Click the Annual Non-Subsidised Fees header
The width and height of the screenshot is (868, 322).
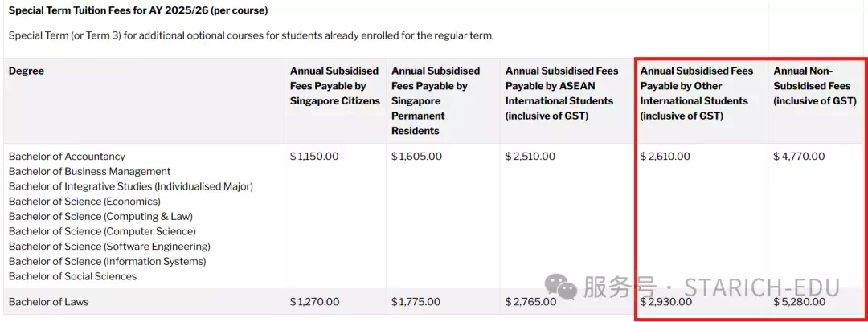tap(815, 86)
